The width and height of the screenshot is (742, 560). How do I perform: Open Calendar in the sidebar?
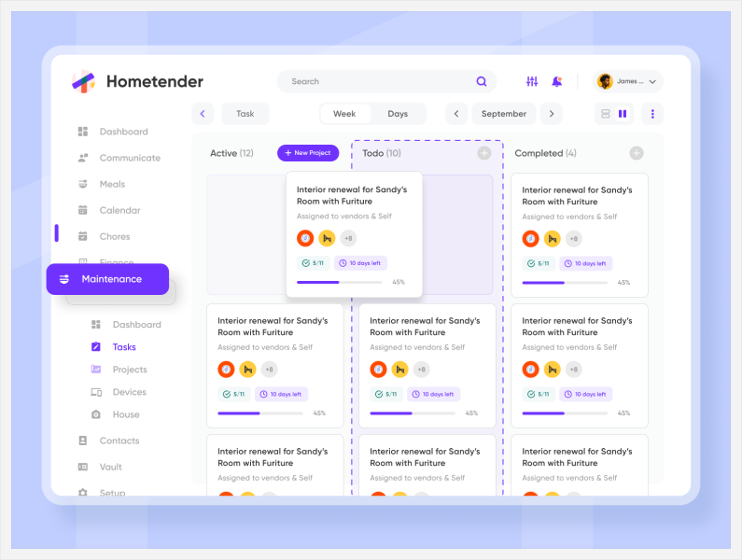[109, 210]
